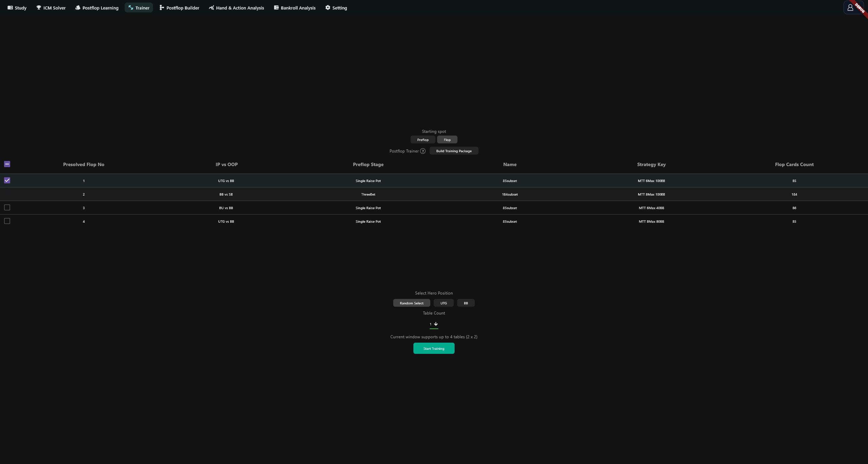Click the Bankroll Analysis wallet icon
Viewport: 868px width, 464px height.
tap(276, 7)
